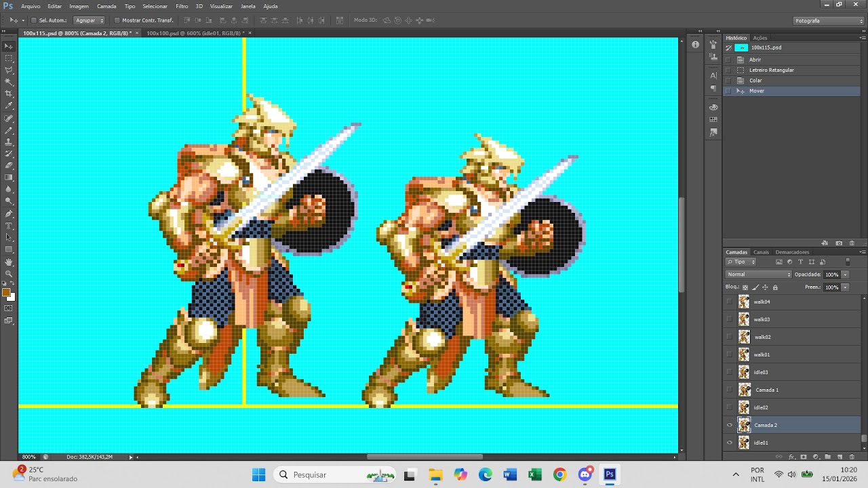Lock transparent pixels icon in Layers
868x488 pixels.
tap(745, 287)
